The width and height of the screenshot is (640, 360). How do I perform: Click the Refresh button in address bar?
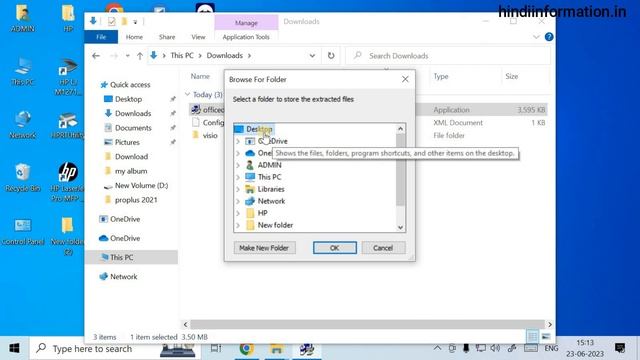[331, 56]
